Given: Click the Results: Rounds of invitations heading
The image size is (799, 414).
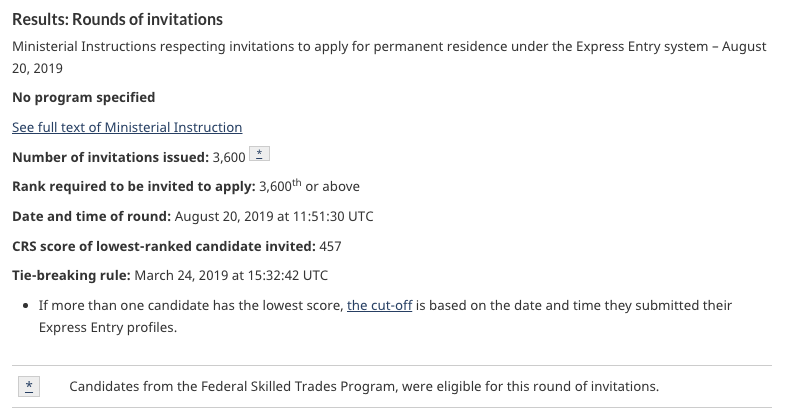Looking at the screenshot, I should (118, 19).
